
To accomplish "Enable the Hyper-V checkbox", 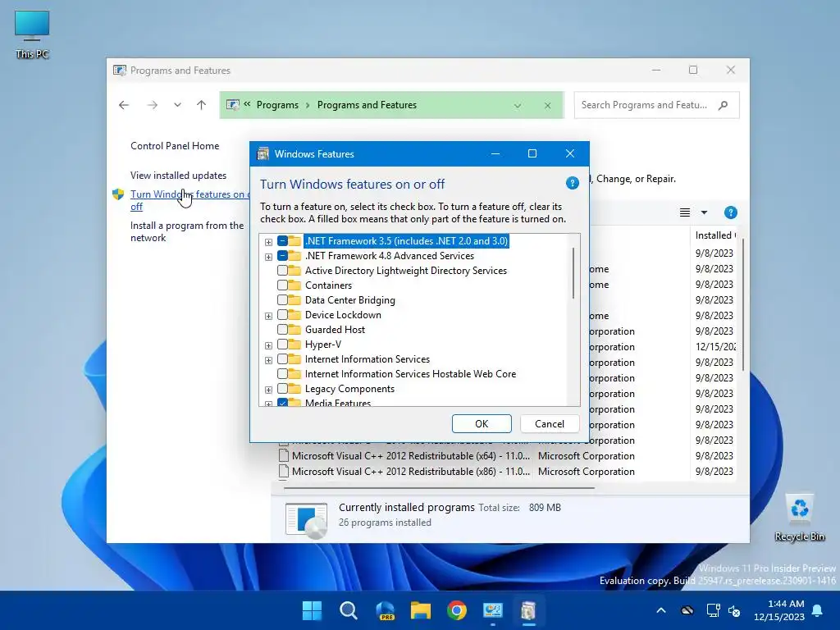I will [x=282, y=344].
